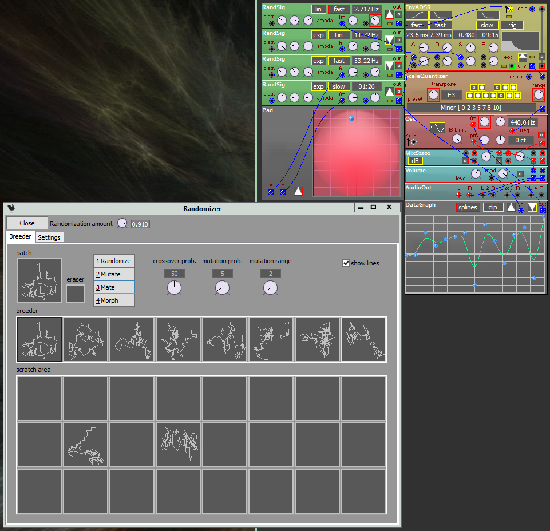Click the Close button in Randomizer

(27, 223)
